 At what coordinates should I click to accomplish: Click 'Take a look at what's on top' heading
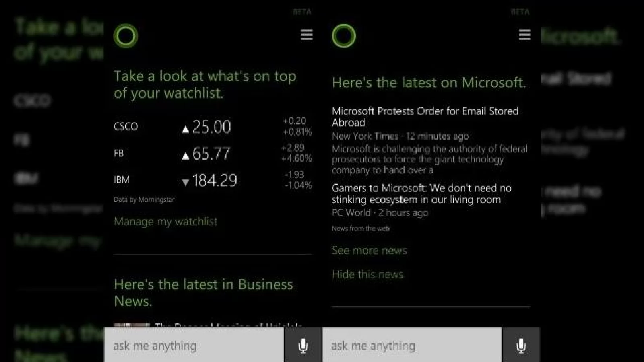pos(205,84)
